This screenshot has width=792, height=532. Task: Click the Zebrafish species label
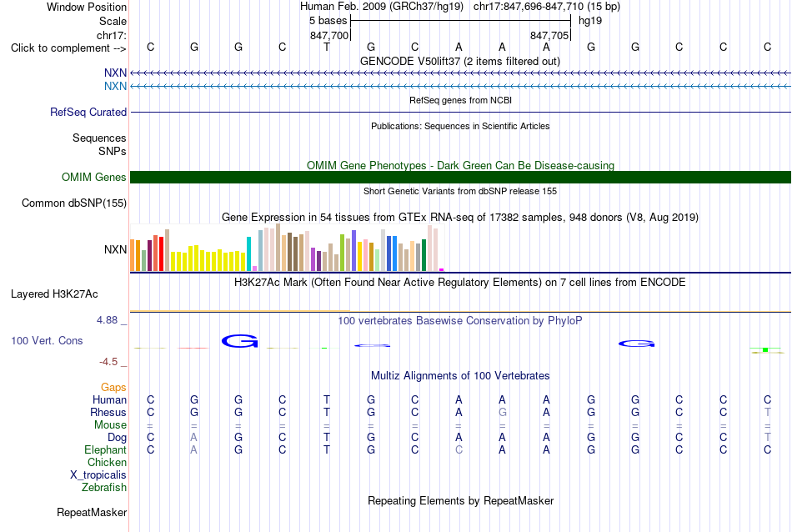tap(103, 488)
